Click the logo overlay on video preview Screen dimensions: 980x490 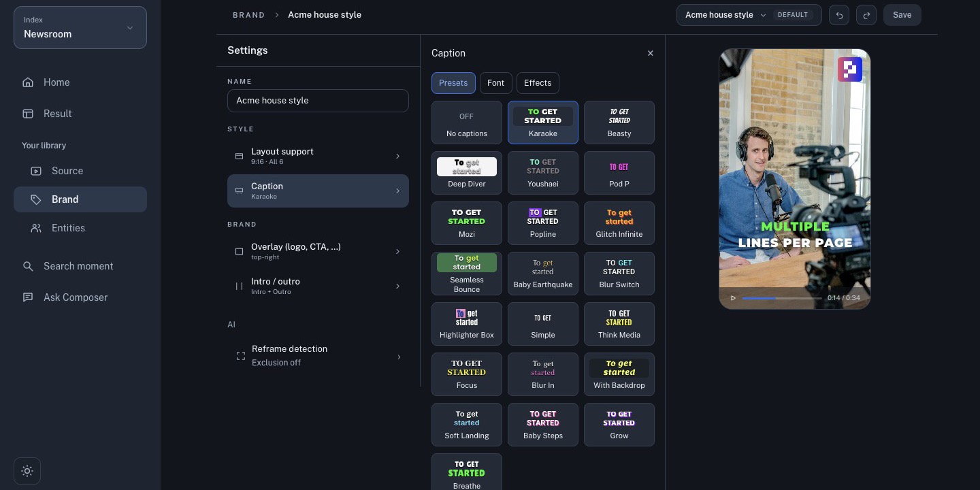coord(850,69)
